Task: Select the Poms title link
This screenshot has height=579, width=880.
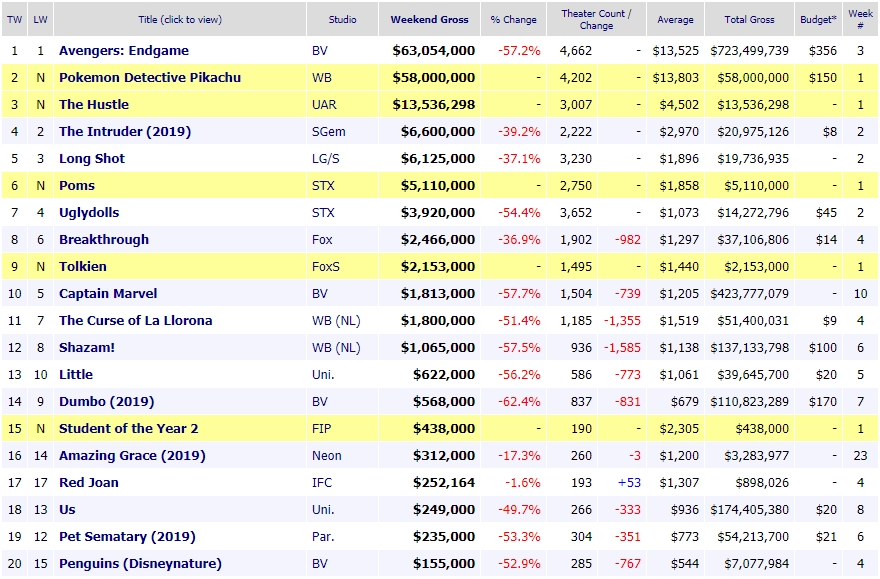Action: point(77,185)
